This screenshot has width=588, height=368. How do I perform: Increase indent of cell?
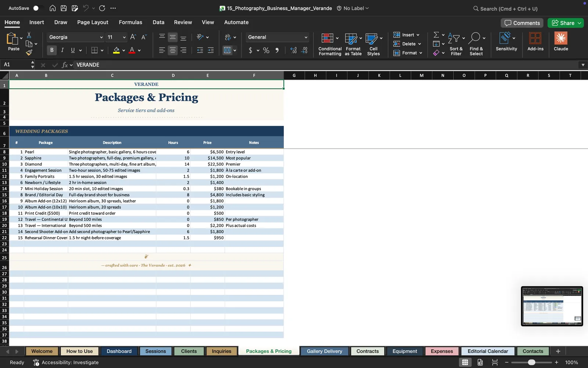(x=211, y=50)
